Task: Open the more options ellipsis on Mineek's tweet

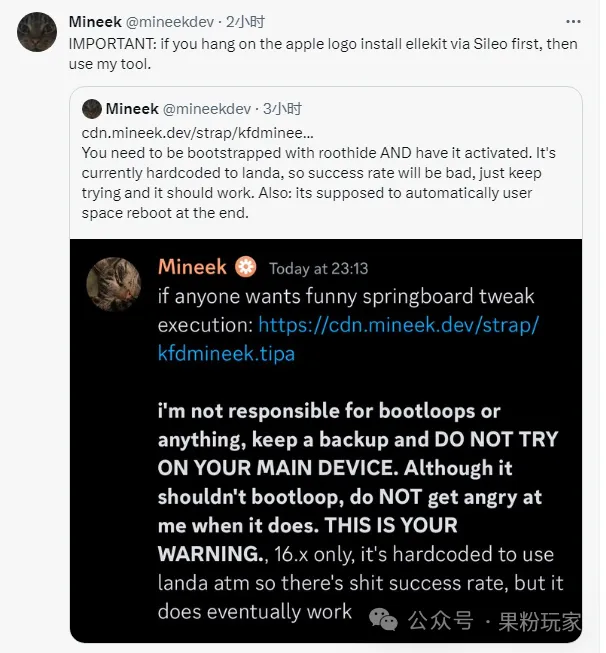Action: (x=571, y=21)
